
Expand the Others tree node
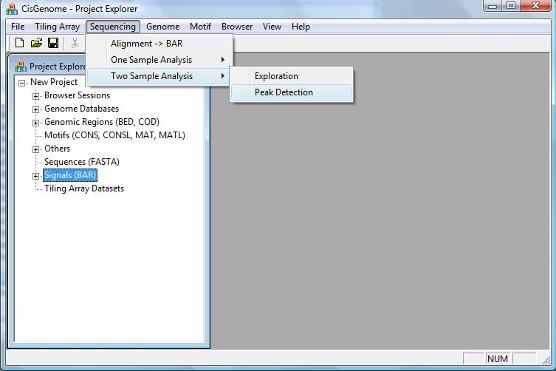pyautogui.click(x=35, y=149)
